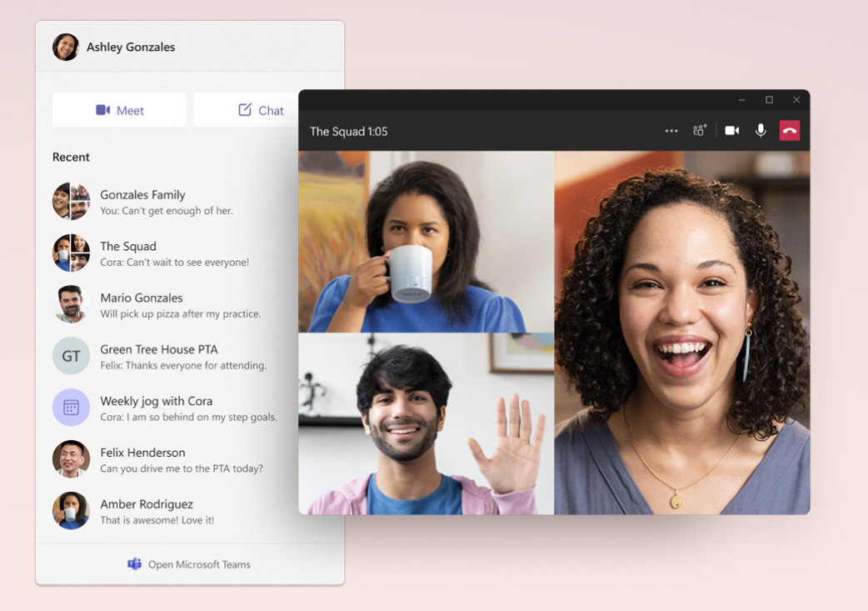Minimize the call window
The image size is (868, 611).
[x=741, y=100]
